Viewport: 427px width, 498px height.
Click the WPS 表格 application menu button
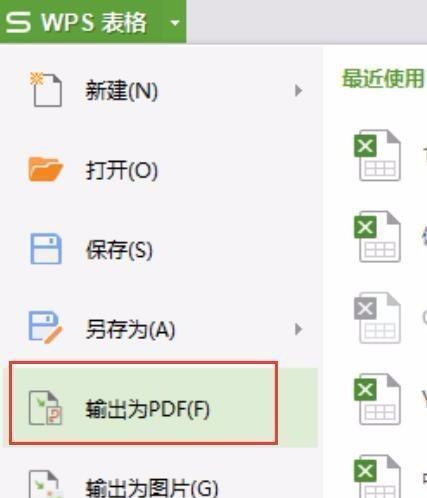(x=77, y=22)
